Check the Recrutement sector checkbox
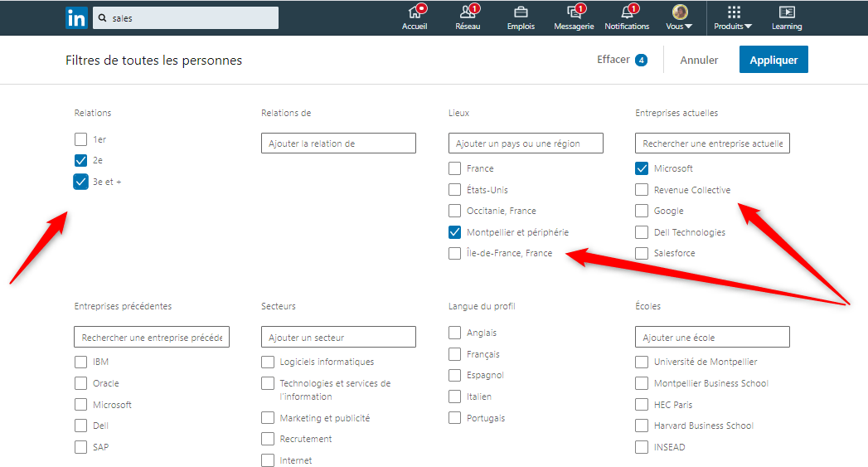Image resolution: width=868 pixels, height=467 pixels. point(268,439)
